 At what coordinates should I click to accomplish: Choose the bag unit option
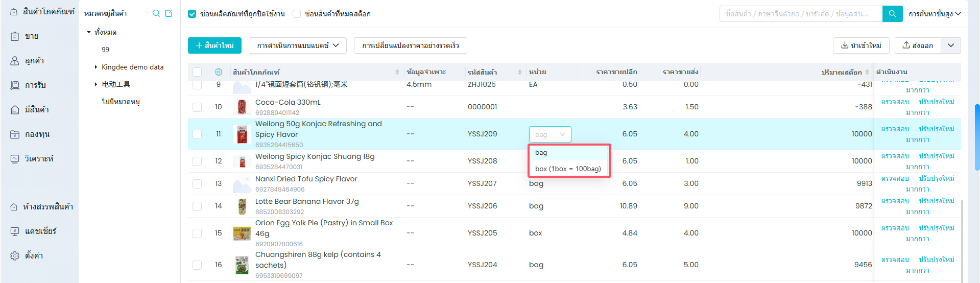(x=541, y=152)
